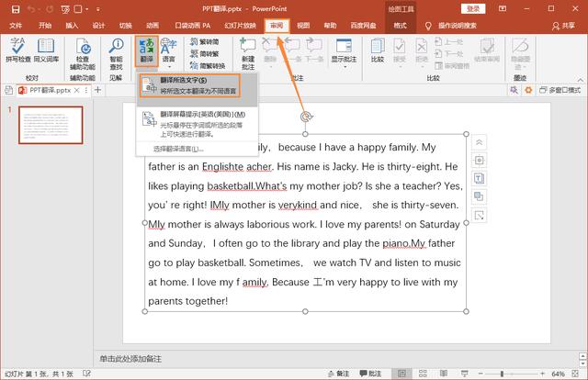The height and width of the screenshot is (380, 588).
Task: Click the 登录 sign-in button
Action: click(473, 8)
